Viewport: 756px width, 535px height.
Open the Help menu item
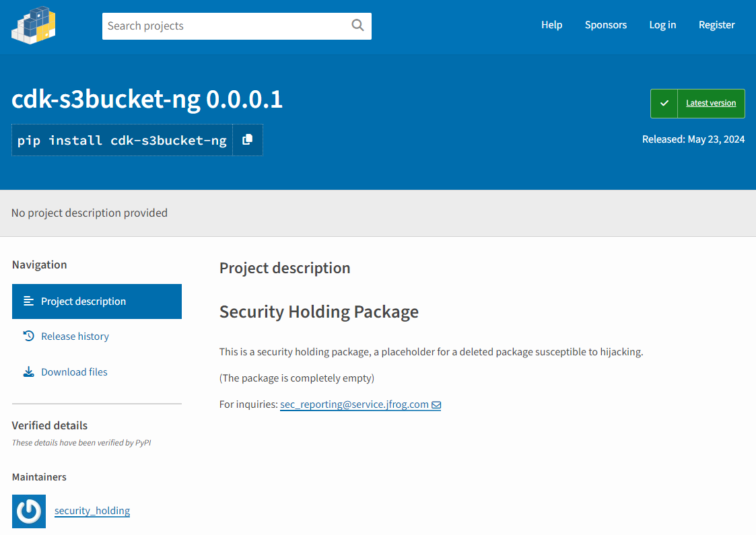click(x=551, y=24)
